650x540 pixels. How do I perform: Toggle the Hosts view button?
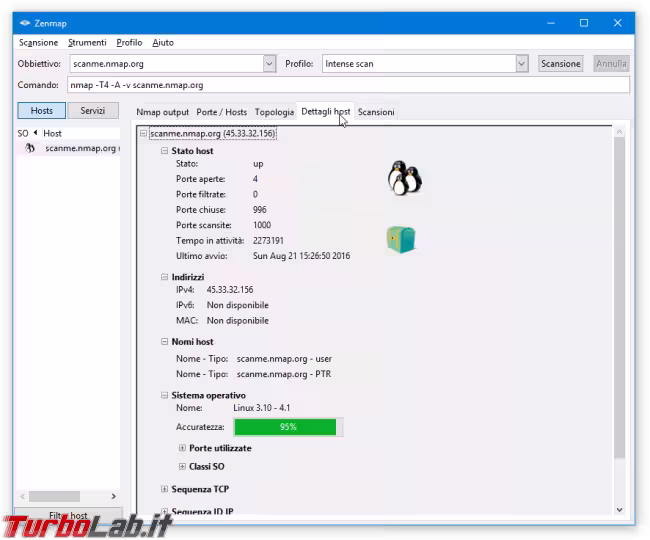41,111
